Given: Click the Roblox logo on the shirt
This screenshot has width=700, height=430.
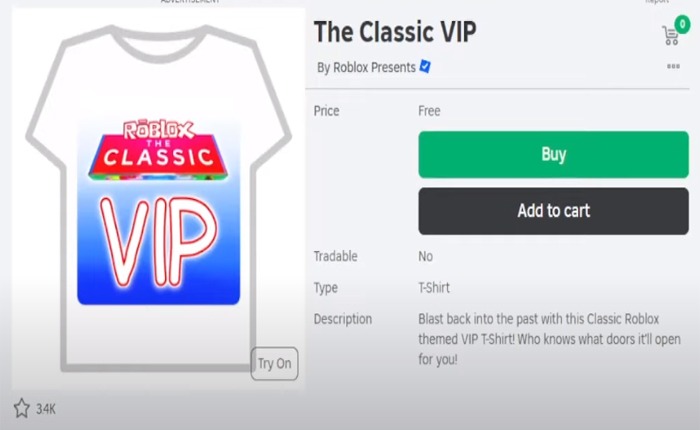Looking at the screenshot, I should (x=157, y=129).
